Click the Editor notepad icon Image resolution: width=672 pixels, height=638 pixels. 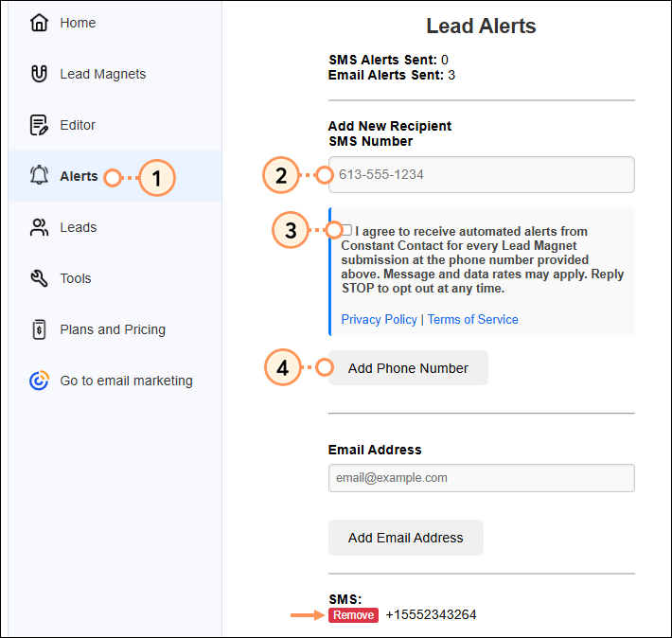pos(39,125)
